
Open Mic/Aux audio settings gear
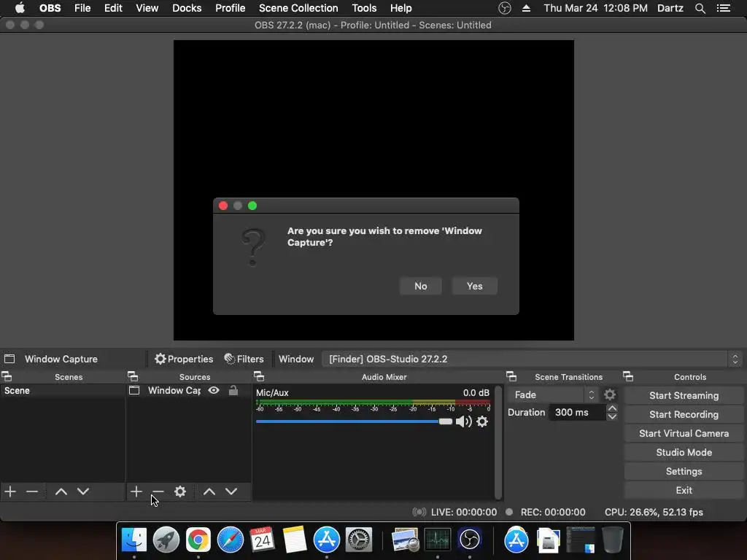click(x=482, y=421)
